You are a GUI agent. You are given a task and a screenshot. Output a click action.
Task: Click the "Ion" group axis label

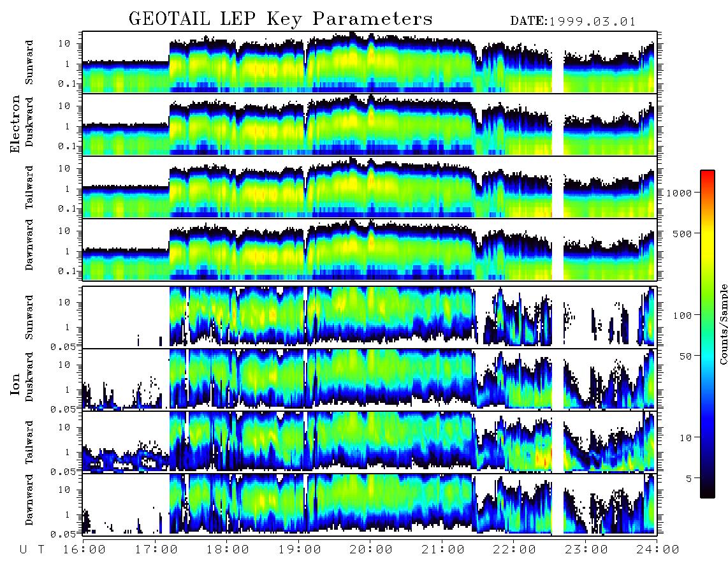click(x=15, y=384)
